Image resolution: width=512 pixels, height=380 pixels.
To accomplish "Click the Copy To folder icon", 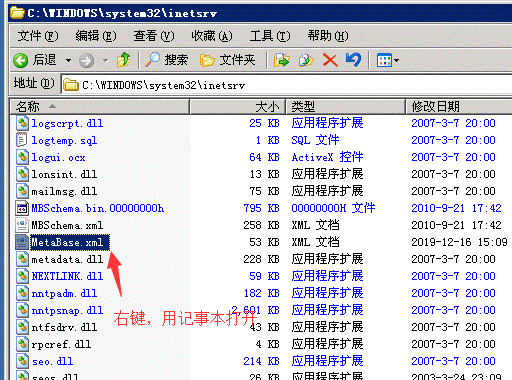I will click(306, 60).
